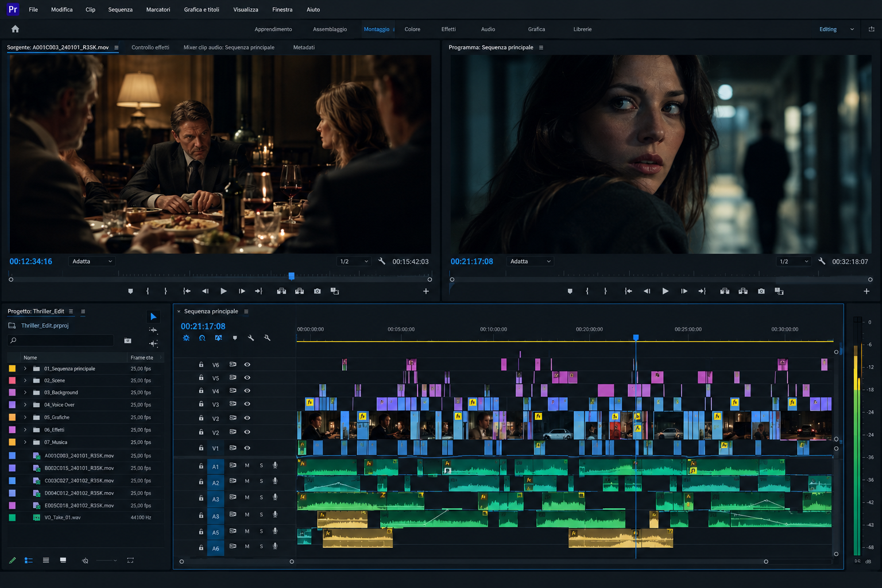Open the Metadati panel tab
Screen dimensions: 882x588
click(304, 48)
